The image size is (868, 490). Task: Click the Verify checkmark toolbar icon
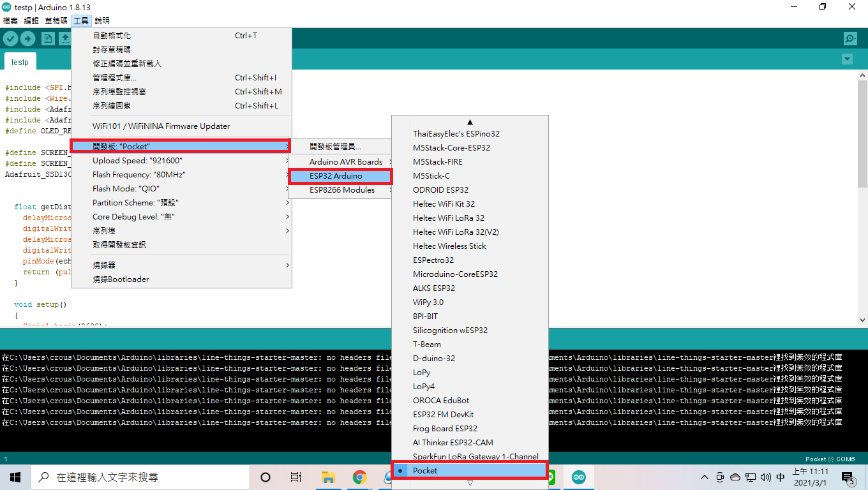[x=10, y=39]
